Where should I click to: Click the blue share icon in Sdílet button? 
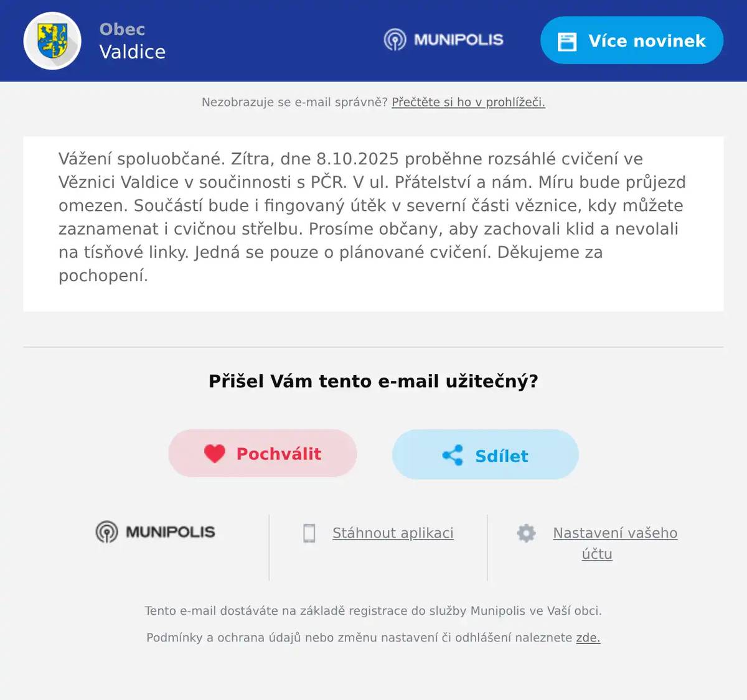(x=454, y=455)
